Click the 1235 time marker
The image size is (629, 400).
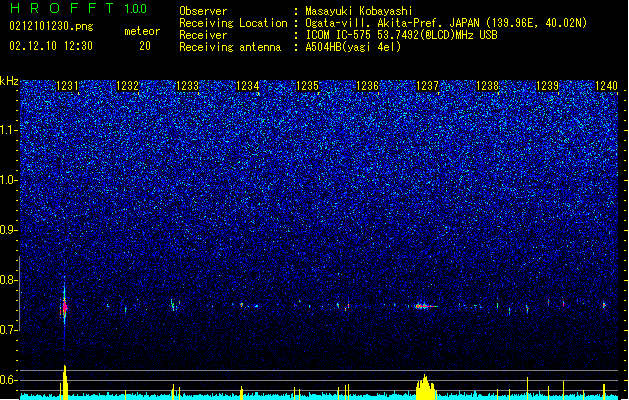click(307, 86)
